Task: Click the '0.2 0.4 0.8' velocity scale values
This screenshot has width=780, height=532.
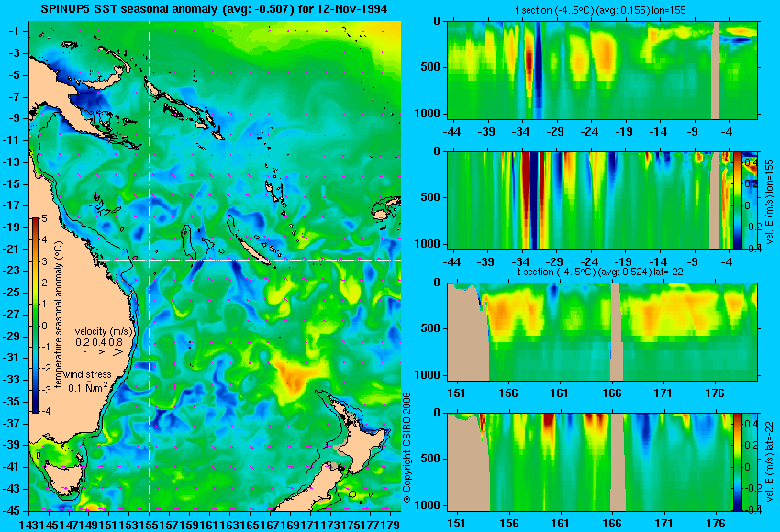Action: [x=99, y=342]
